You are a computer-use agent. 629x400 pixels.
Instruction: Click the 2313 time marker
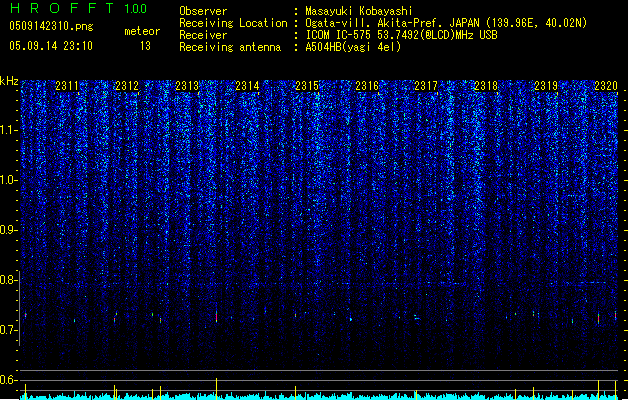(x=187, y=86)
